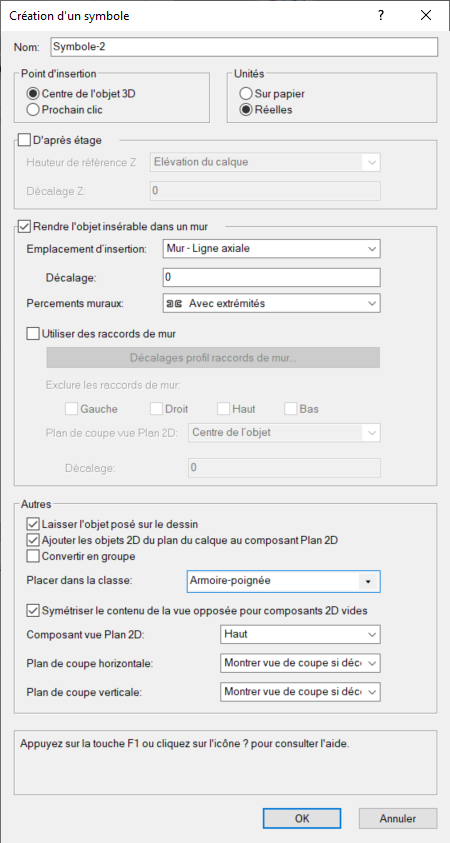Enable Utiliser des raccords de mur

click(x=33, y=334)
